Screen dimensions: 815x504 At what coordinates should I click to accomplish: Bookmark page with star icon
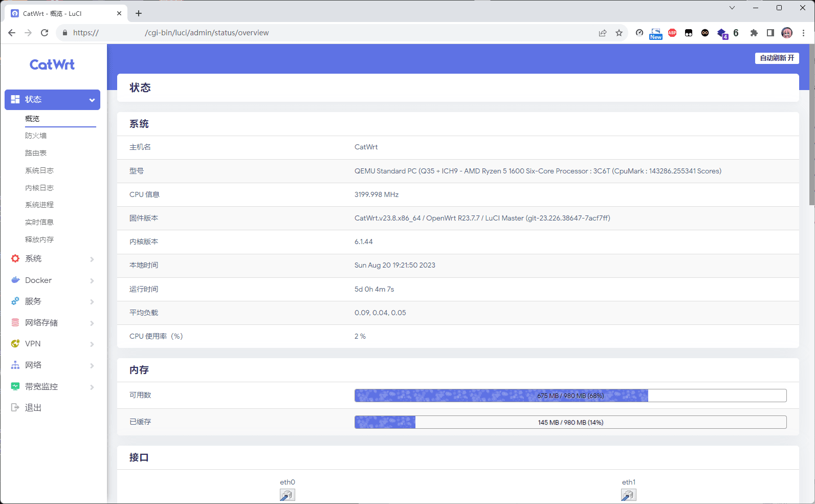(x=619, y=33)
